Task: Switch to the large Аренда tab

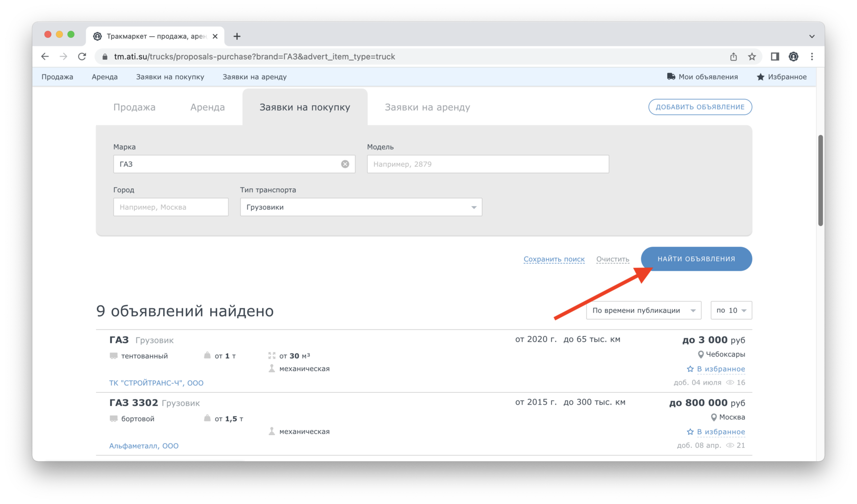Action: coord(208,107)
